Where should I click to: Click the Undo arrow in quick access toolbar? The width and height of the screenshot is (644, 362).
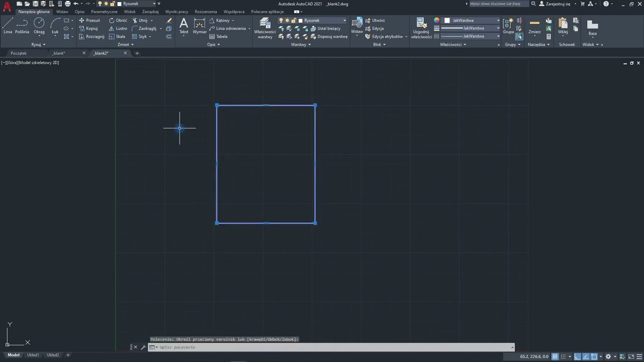point(76,4)
